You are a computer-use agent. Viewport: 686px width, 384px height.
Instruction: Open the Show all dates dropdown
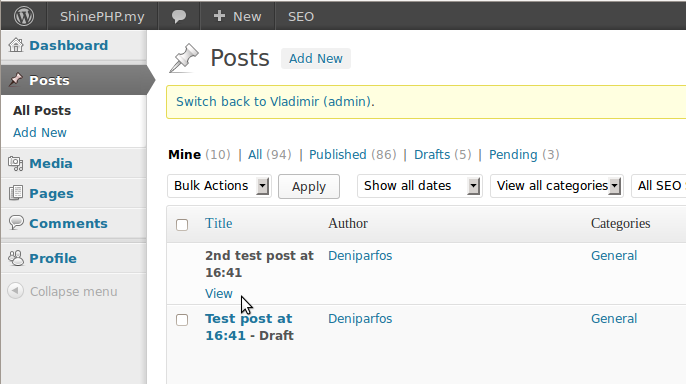[420, 186]
